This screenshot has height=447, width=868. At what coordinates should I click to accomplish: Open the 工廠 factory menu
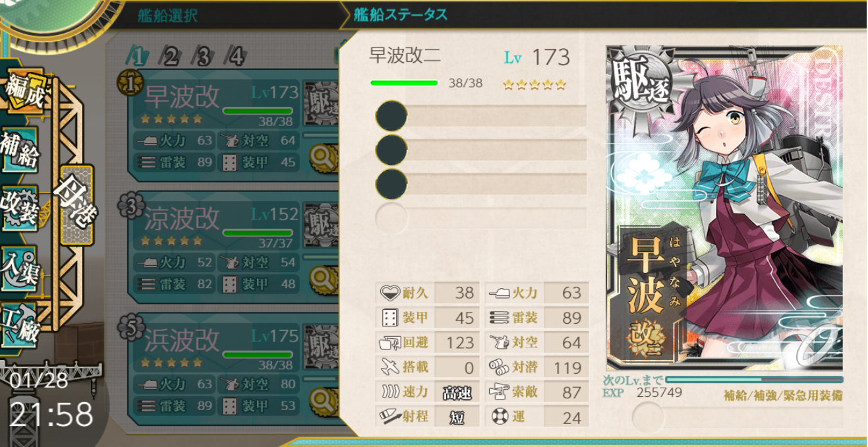click(20, 323)
